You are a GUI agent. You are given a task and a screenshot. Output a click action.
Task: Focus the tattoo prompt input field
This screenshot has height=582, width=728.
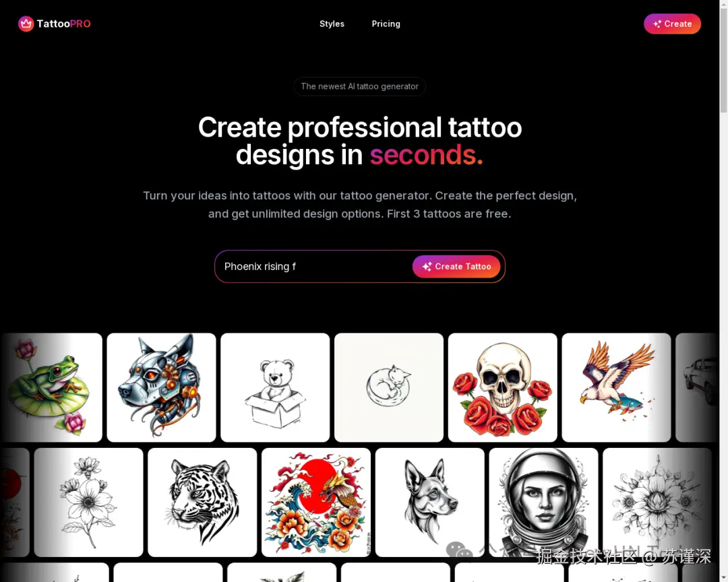[315, 266]
